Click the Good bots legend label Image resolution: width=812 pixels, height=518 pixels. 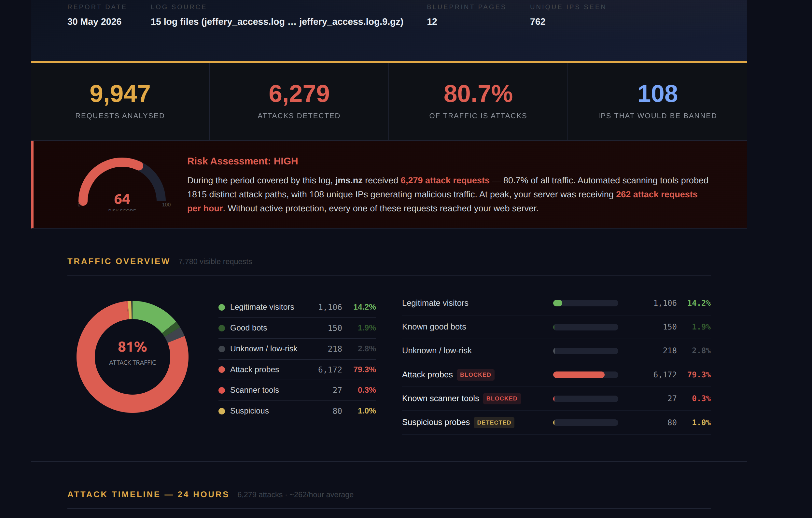point(248,328)
